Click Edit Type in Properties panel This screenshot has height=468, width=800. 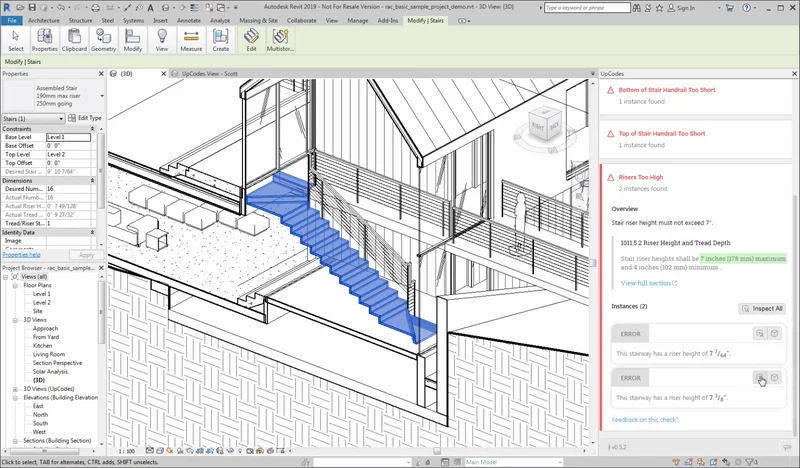pyautogui.click(x=85, y=118)
